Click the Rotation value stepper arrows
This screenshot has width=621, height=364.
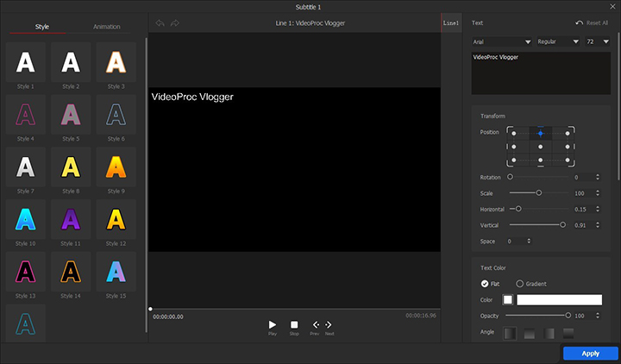pyautogui.click(x=598, y=177)
